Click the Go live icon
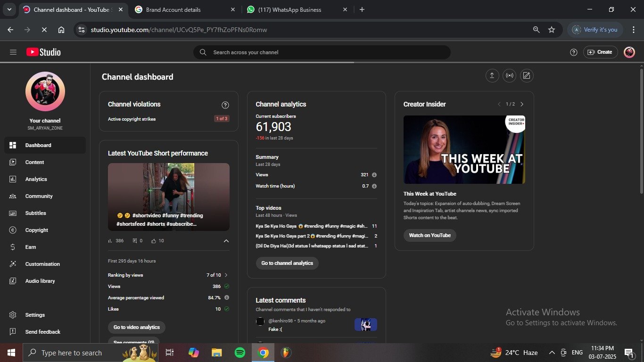The height and width of the screenshot is (362, 644). point(509,75)
